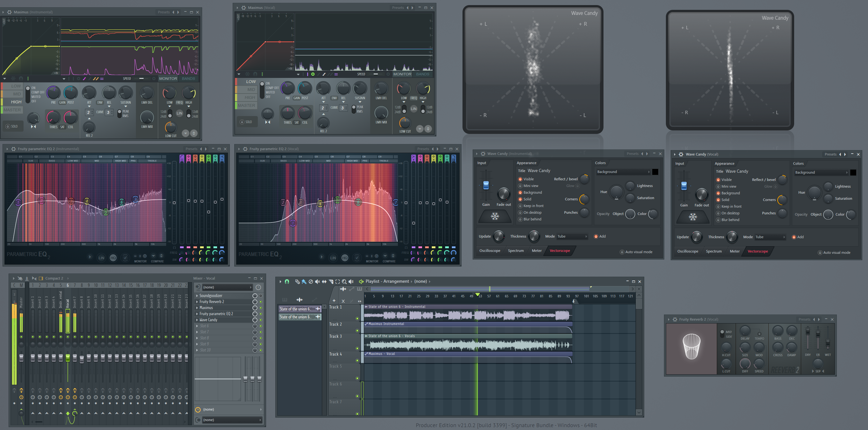Viewport: 868px width, 430px height.
Task: Open Mode Tube dropdown in Wave Candy (Instrumental)
Action: tap(572, 236)
